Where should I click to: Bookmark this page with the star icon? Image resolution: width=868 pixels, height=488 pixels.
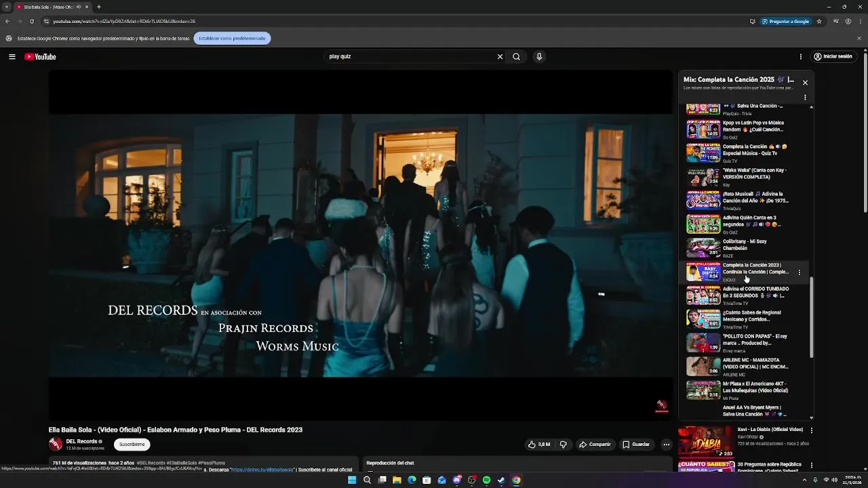click(819, 21)
